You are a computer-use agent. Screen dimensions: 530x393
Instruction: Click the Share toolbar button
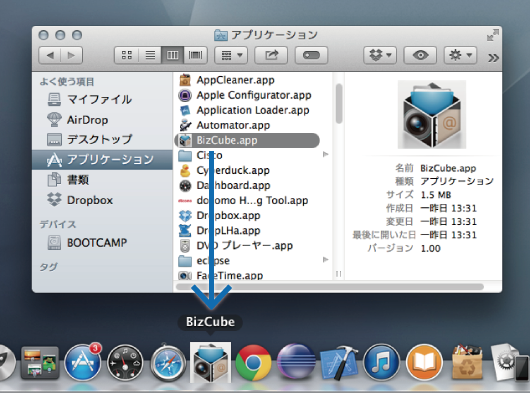[271, 55]
